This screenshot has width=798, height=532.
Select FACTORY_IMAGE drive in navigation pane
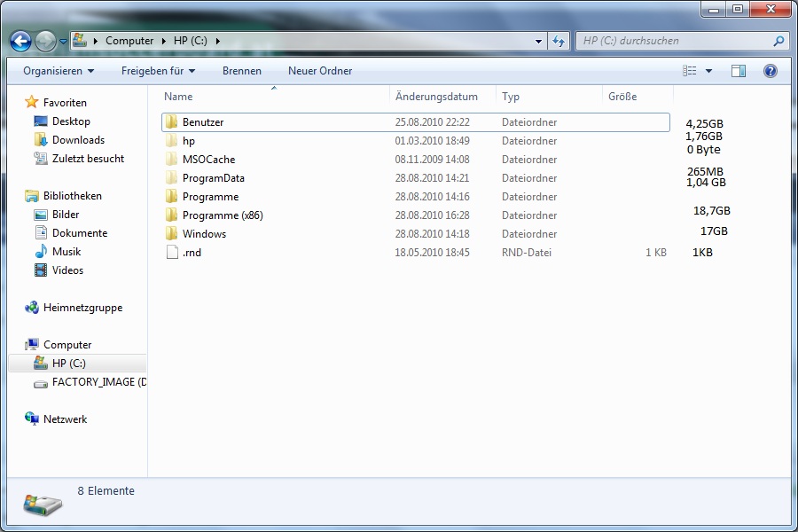pyautogui.click(x=98, y=382)
